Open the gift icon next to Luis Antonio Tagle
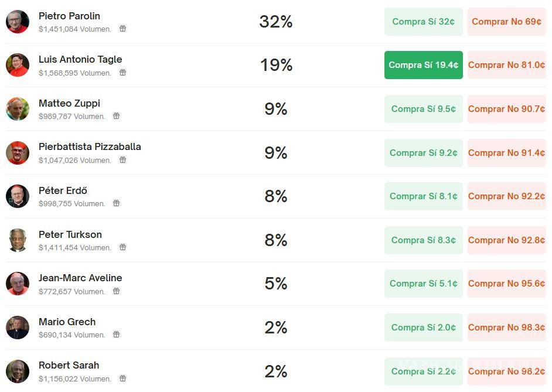 click(122, 73)
